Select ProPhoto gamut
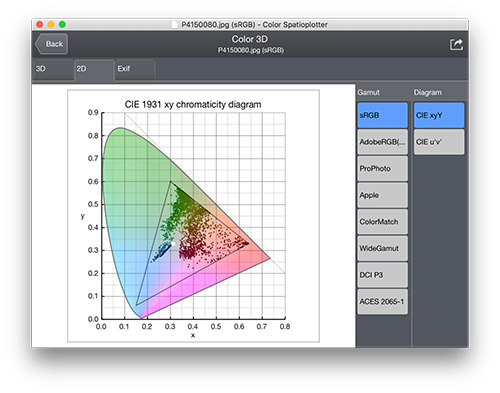The image size is (500, 393). 382,169
